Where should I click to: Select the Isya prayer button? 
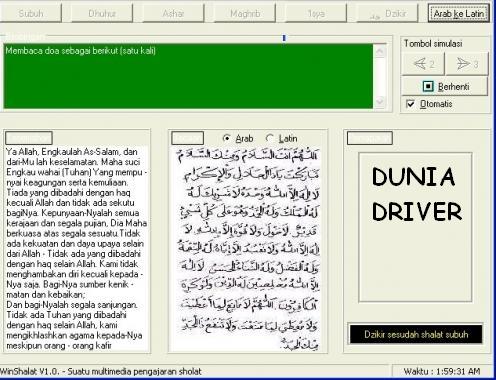coord(316,13)
